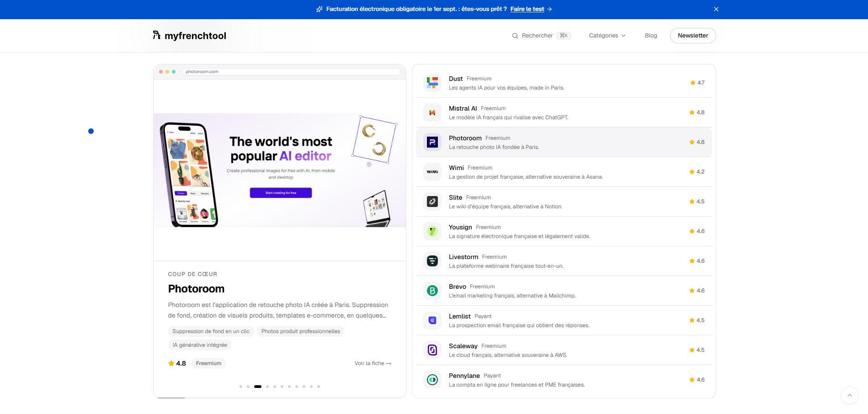This screenshot has height=414, width=868.
Task: Click the Photoroom heading in featured card
Action: coord(196,289)
